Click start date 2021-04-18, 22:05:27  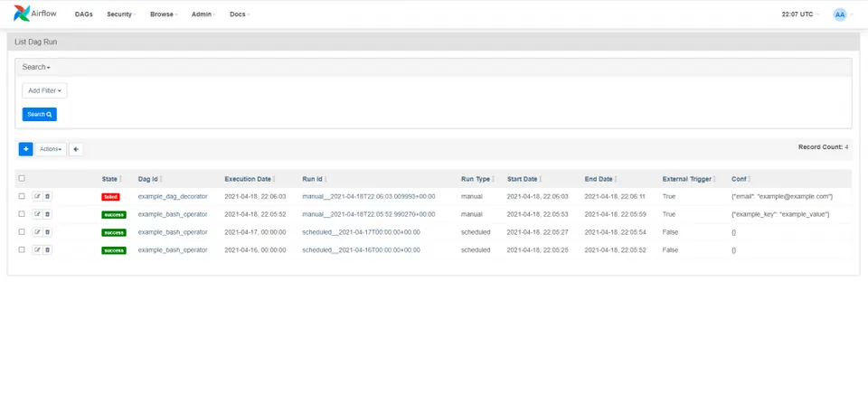(537, 232)
